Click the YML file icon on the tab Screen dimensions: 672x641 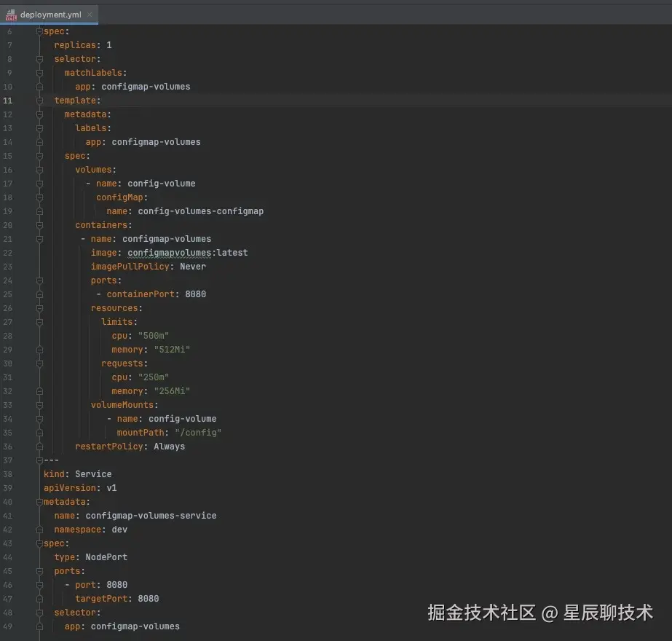coord(11,15)
